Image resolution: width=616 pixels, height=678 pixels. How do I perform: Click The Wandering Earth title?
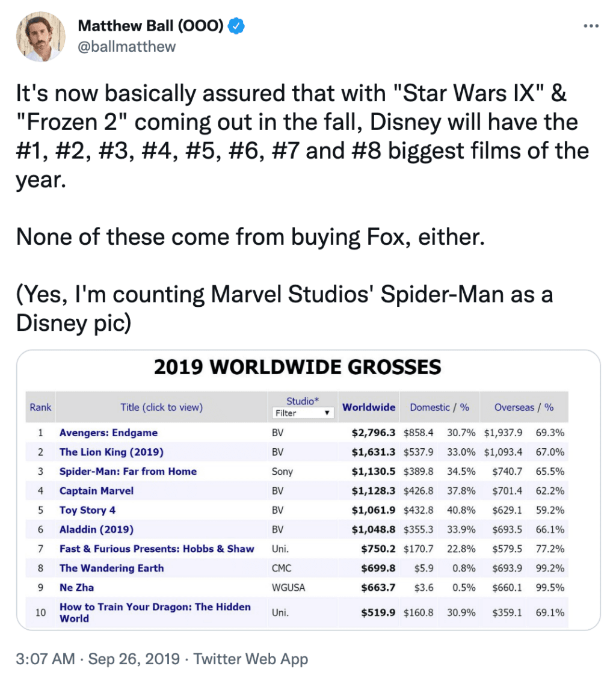pyautogui.click(x=111, y=568)
